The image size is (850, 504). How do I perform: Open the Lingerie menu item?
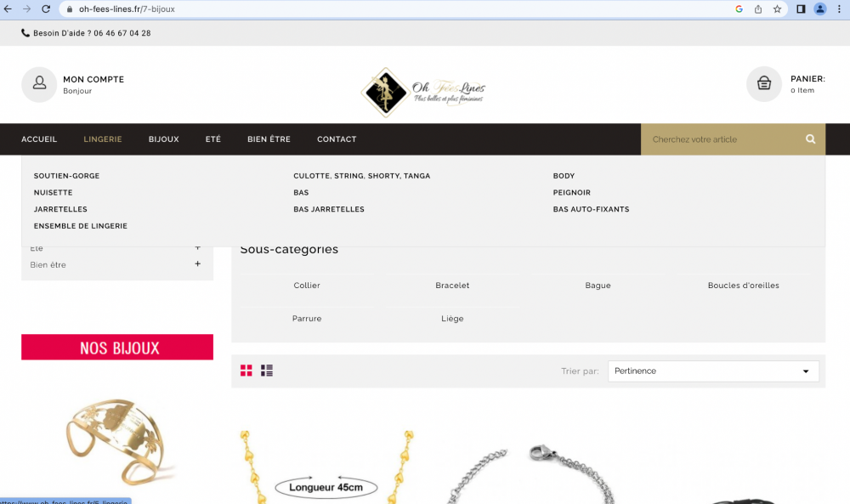103,139
